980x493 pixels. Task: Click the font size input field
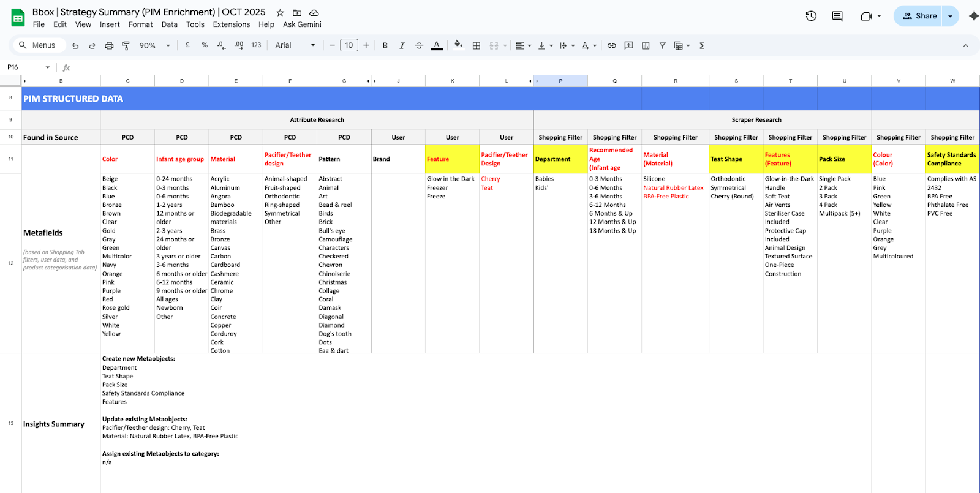click(x=349, y=45)
